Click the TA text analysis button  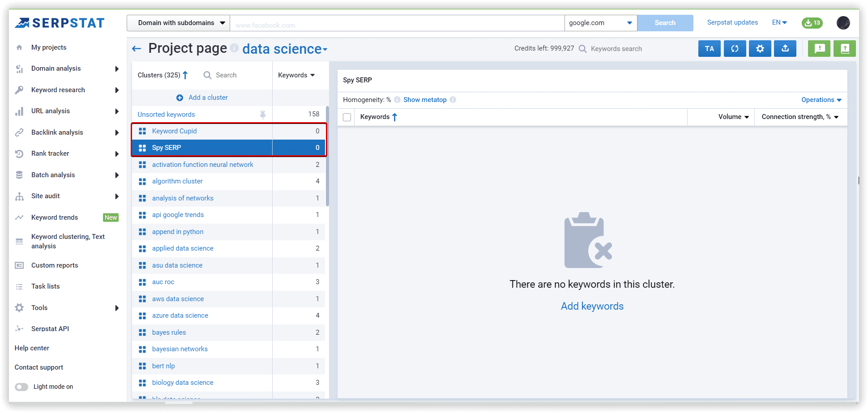click(x=709, y=49)
